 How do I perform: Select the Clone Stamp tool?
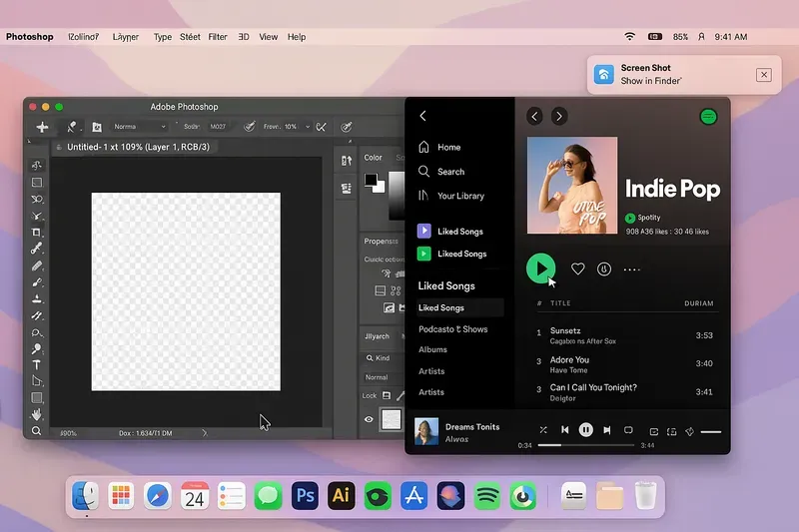point(37,298)
